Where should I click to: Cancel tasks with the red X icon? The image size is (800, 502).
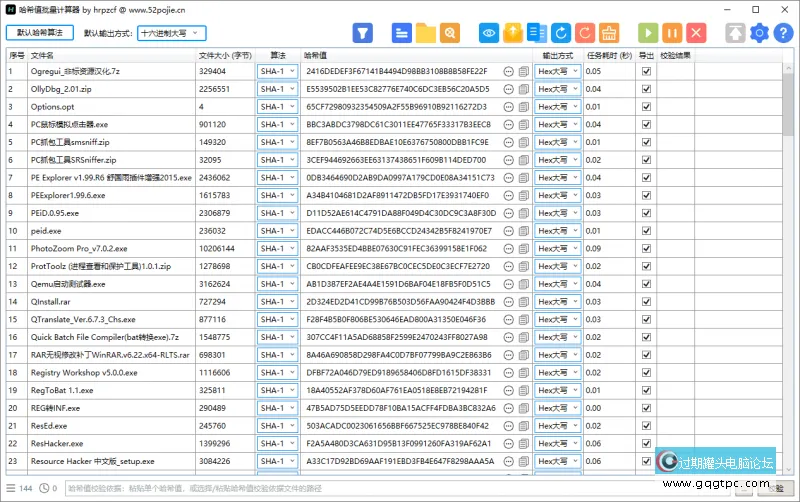696,33
